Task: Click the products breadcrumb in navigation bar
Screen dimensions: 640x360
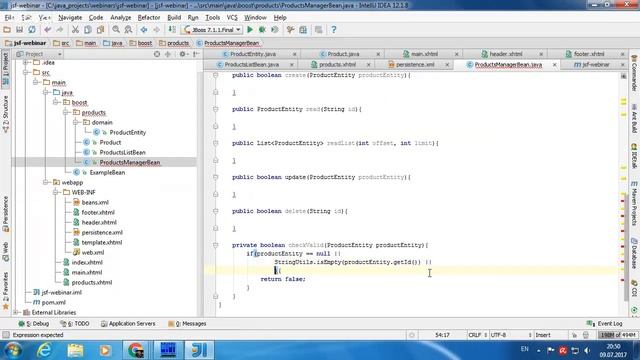Action: click(x=178, y=43)
